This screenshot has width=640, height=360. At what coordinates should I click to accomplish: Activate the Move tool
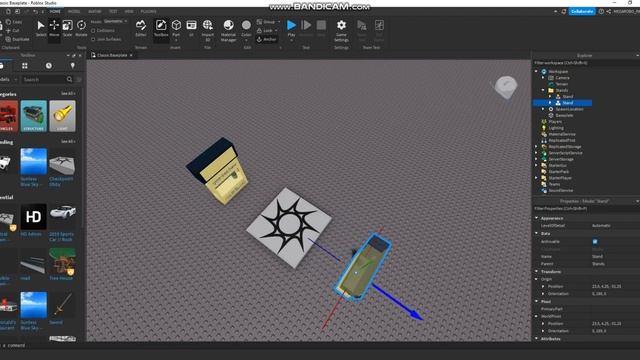coord(54,29)
